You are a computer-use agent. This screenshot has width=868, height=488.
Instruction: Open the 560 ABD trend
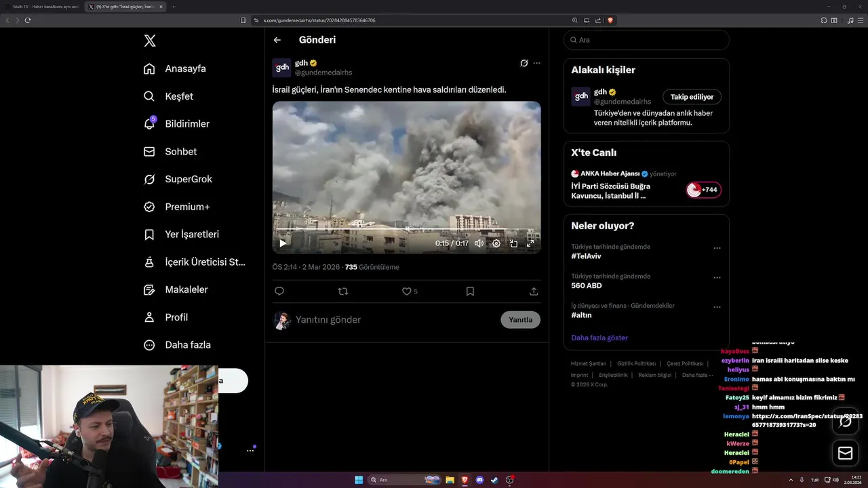(x=587, y=286)
